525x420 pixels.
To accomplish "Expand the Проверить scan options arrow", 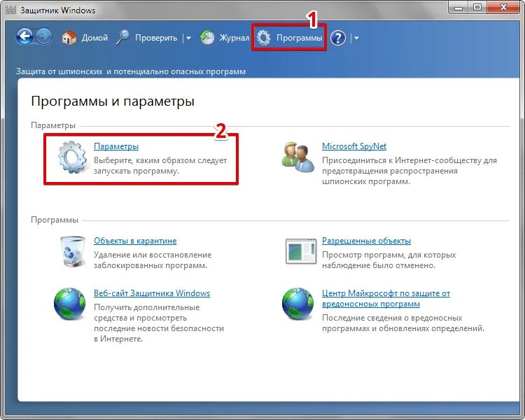I will pos(188,38).
